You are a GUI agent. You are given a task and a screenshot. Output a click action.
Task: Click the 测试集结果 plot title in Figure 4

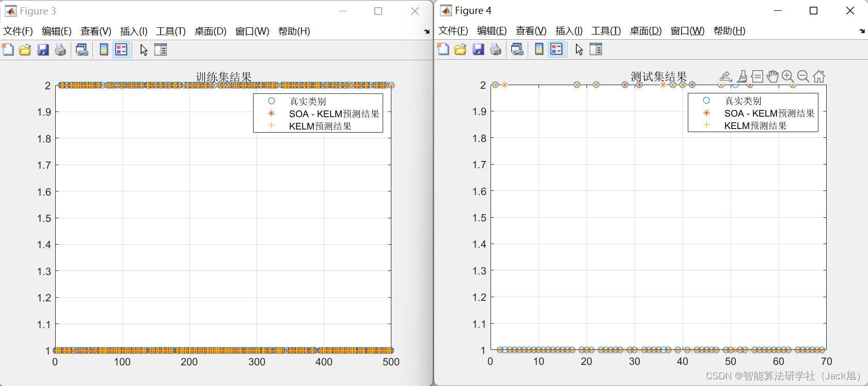(659, 76)
